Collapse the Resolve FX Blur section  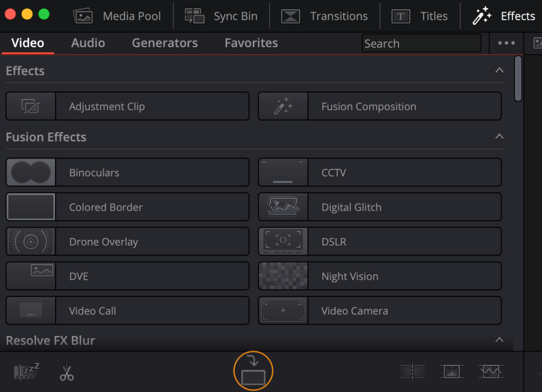pyautogui.click(x=499, y=340)
